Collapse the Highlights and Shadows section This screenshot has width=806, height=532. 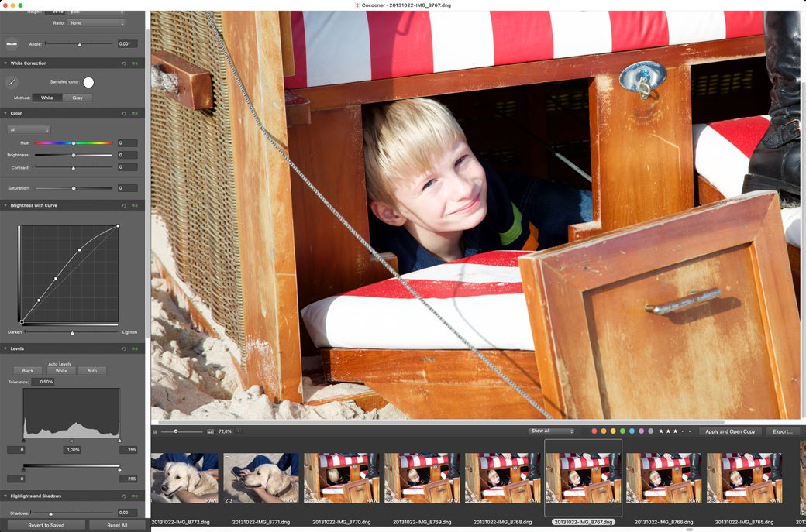[5, 496]
